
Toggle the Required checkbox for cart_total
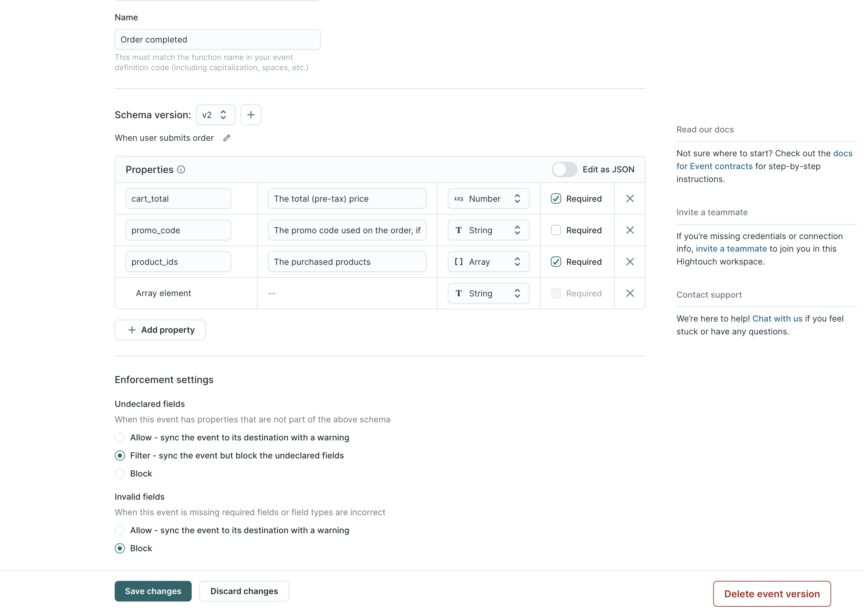click(555, 198)
